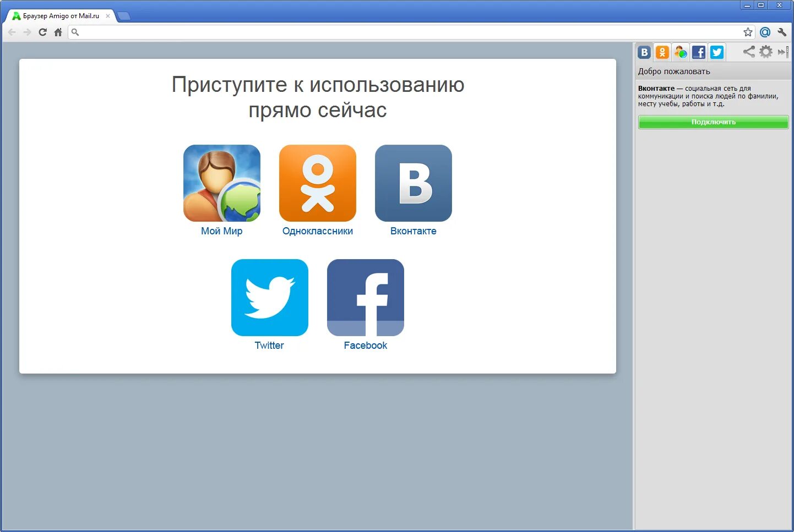Bookmark this page with the star

click(x=748, y=32)
